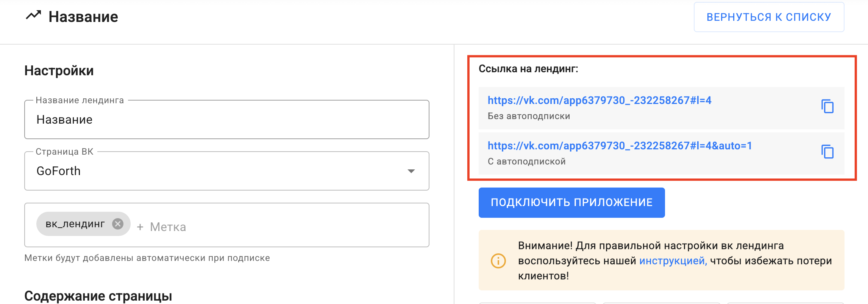Expand the Страница ВК dropdown arrow
The image size is (868, 304).
click(411, 171)
